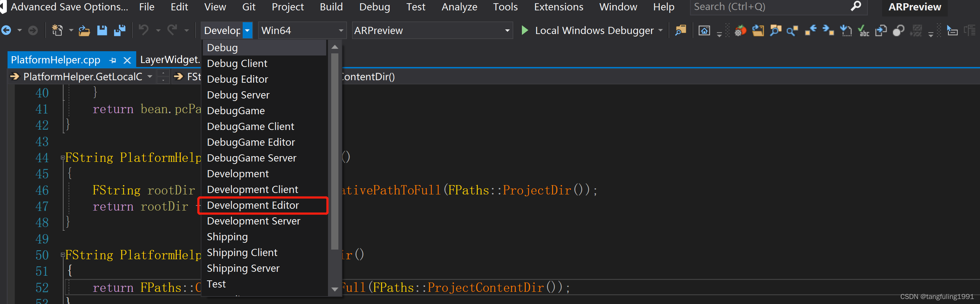Image resolution: width=980 pixels, height=304 pixels.
Task: Click the left-arrow with square navigation icon
Action: (x=811, y=30)
